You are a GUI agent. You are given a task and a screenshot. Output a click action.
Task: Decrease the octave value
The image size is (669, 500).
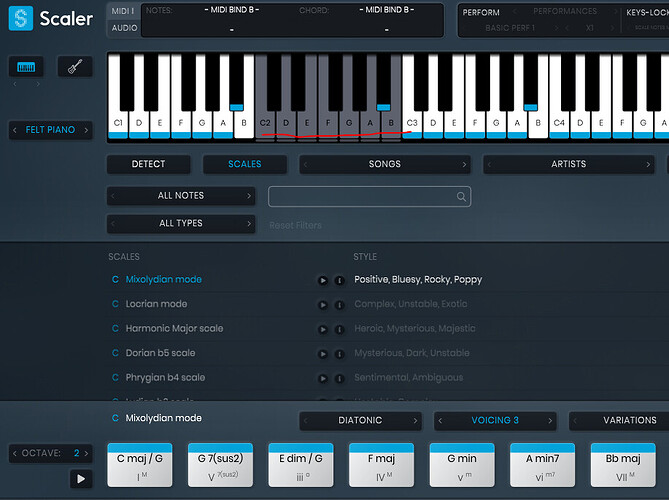tap(15, 453)
